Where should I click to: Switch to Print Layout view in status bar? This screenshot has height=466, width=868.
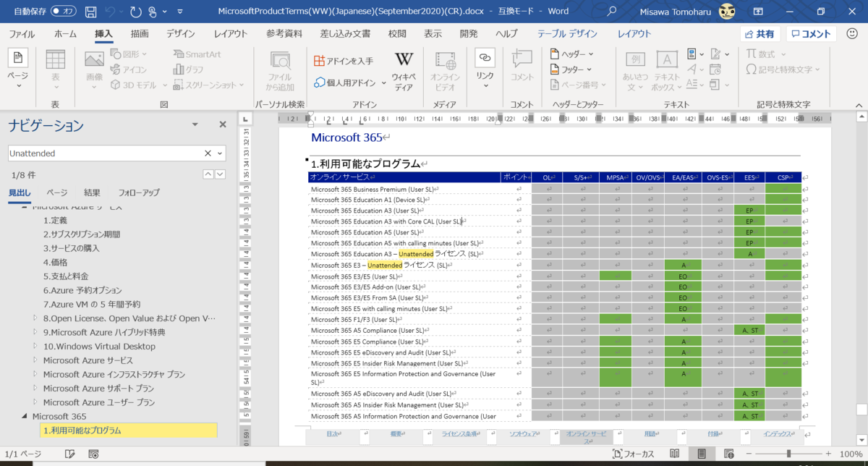point(701,454)
